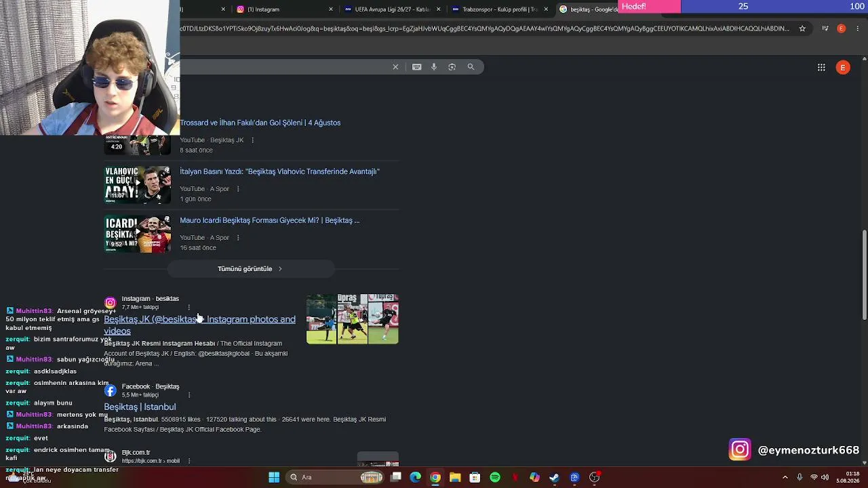Open the Windows Start menu
Image resolution: width=868 pixels, height=488 pixels.
(274, 477)
